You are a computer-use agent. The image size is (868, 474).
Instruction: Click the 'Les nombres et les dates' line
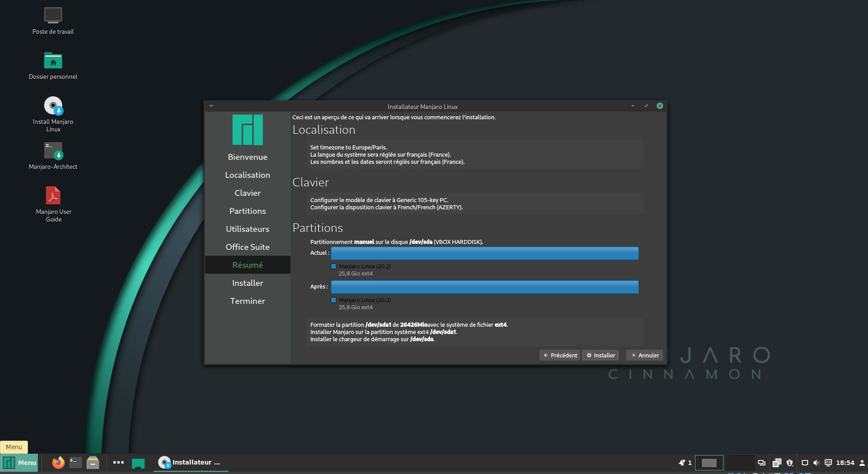[x=387, y=162]
